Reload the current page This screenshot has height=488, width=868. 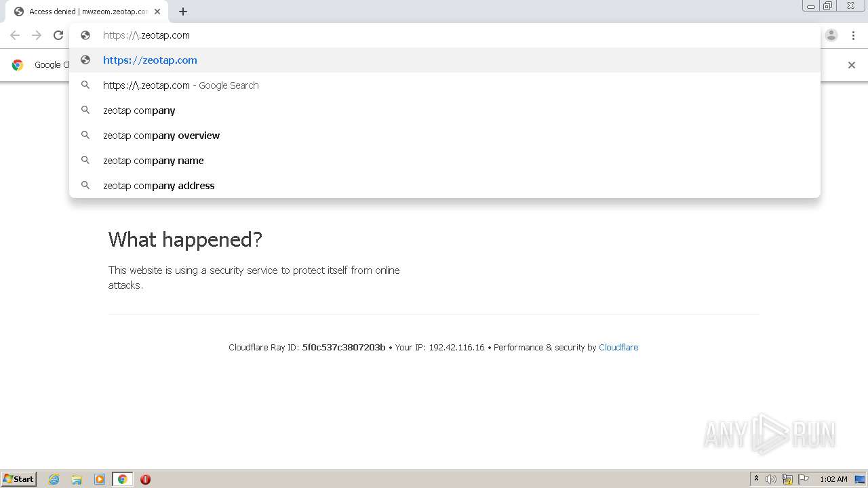click(58, 35)
